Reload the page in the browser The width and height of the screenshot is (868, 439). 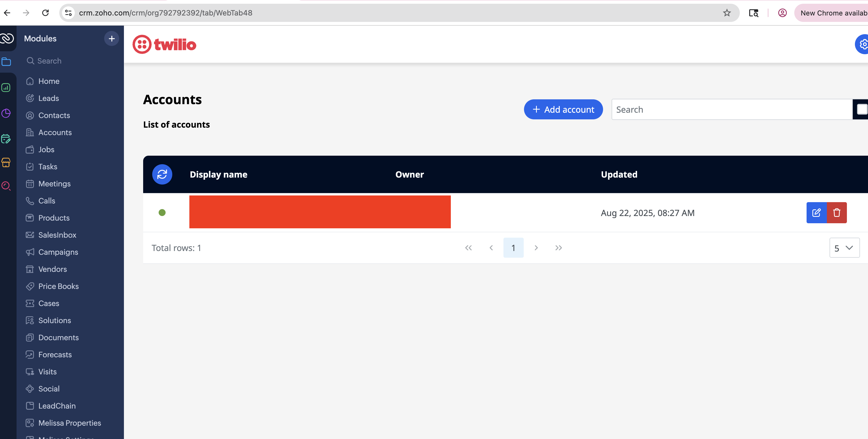click(x=45, y=13)
